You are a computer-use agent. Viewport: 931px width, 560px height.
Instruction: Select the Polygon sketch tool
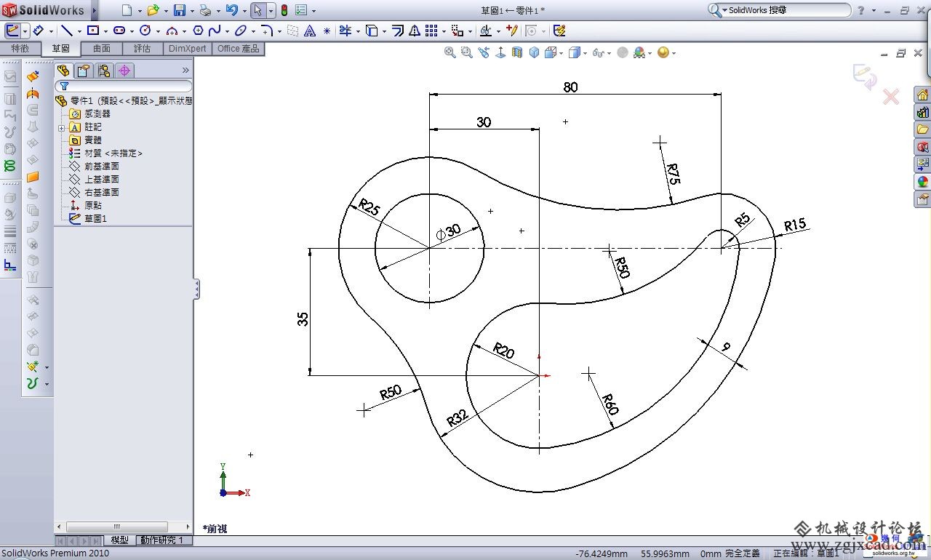coord(198,31)
